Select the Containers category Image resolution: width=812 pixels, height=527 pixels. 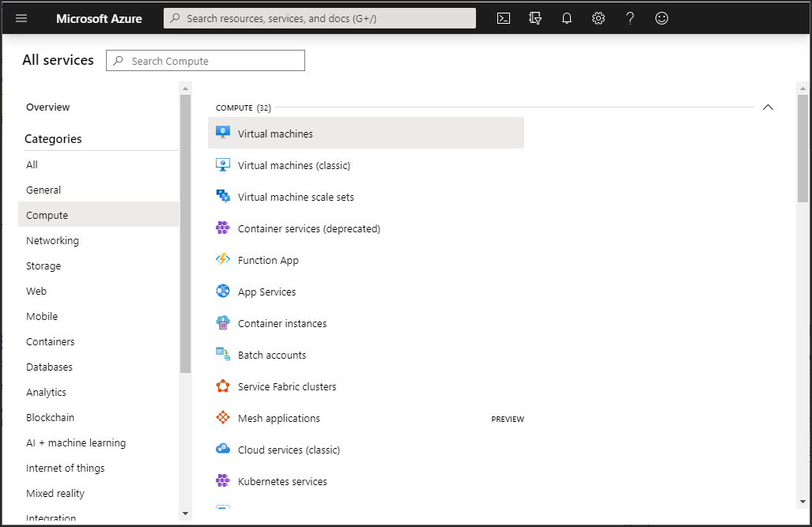tap(98, 342)
